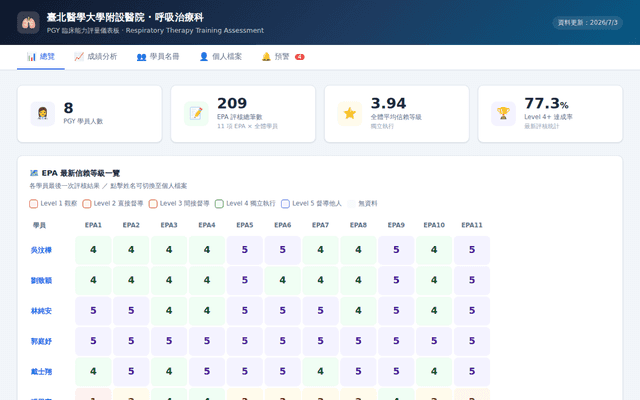Click the Level 3 間接督導 legend swatch

click(x=153, y=204)
